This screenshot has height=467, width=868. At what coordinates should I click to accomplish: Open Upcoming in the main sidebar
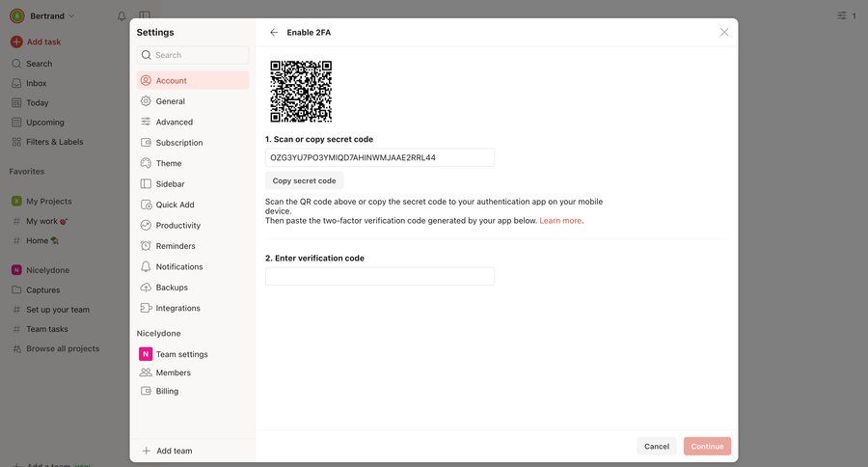coord(44,123)
